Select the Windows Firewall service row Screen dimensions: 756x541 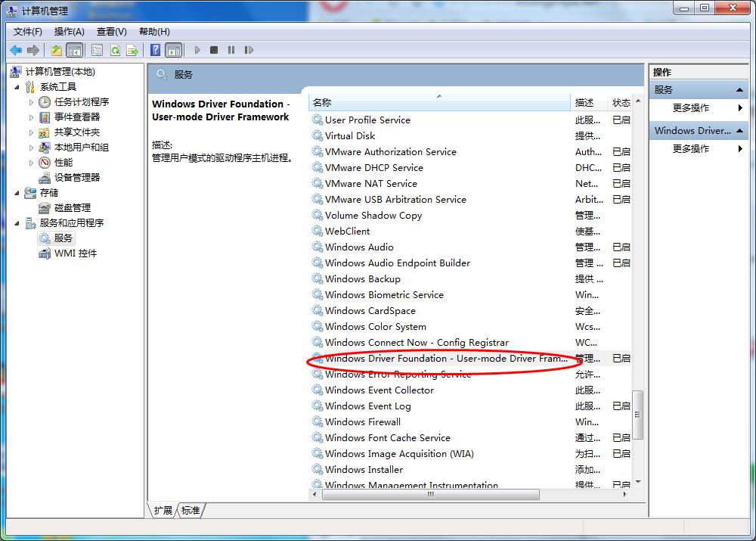(x=470, y=421)
